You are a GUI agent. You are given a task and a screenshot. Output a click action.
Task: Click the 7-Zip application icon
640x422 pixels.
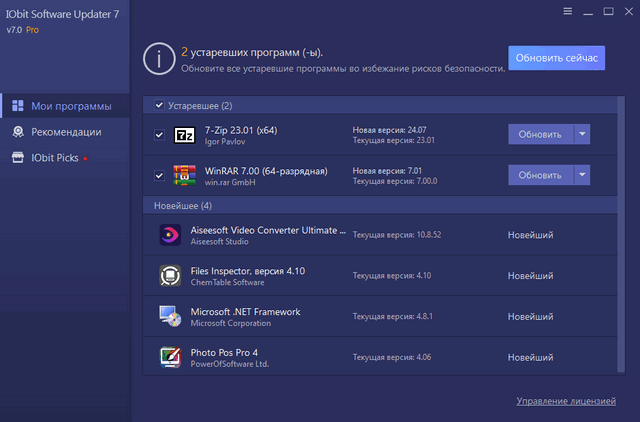pyautogui.click(x=184, y=135)
